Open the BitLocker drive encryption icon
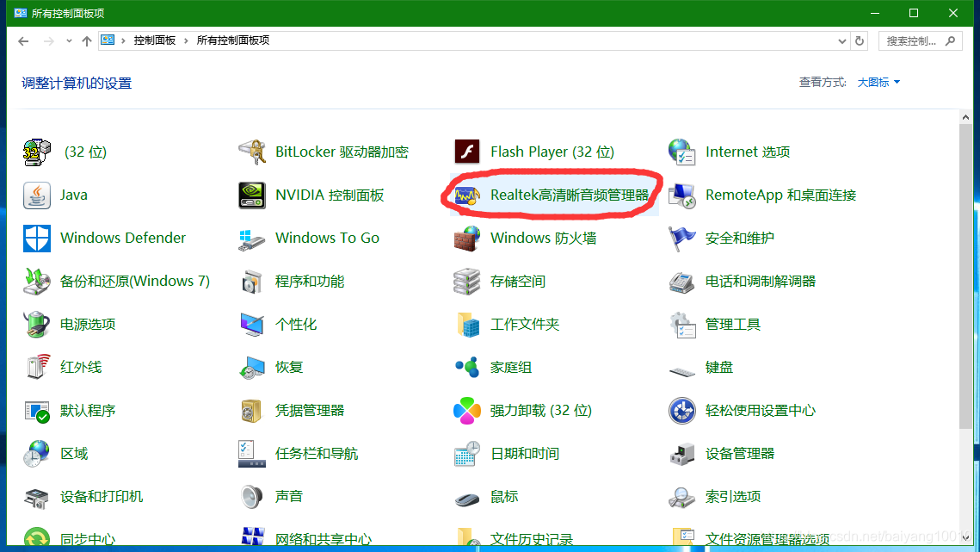The height and width of the screenshot is (552, 980). tap(252, 152)
